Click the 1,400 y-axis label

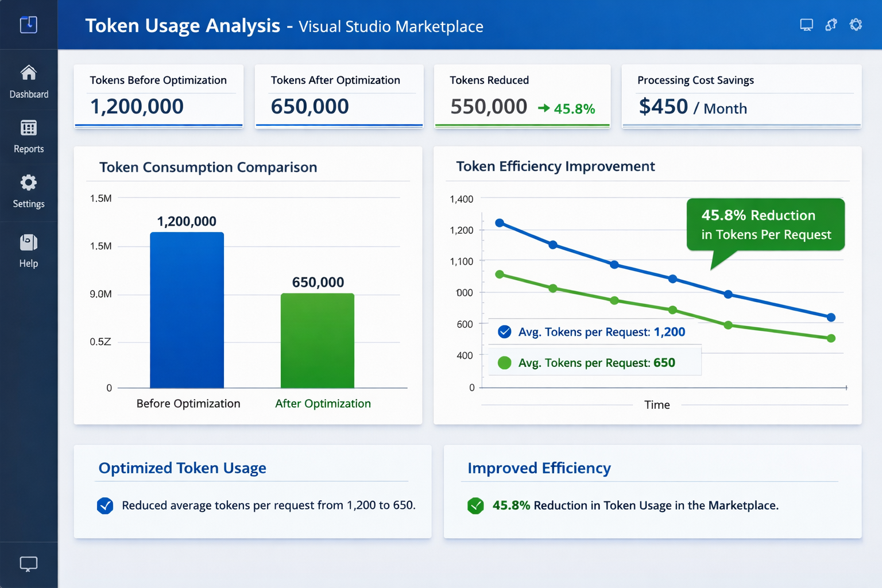pyautogui.click(x=462, y=199)
